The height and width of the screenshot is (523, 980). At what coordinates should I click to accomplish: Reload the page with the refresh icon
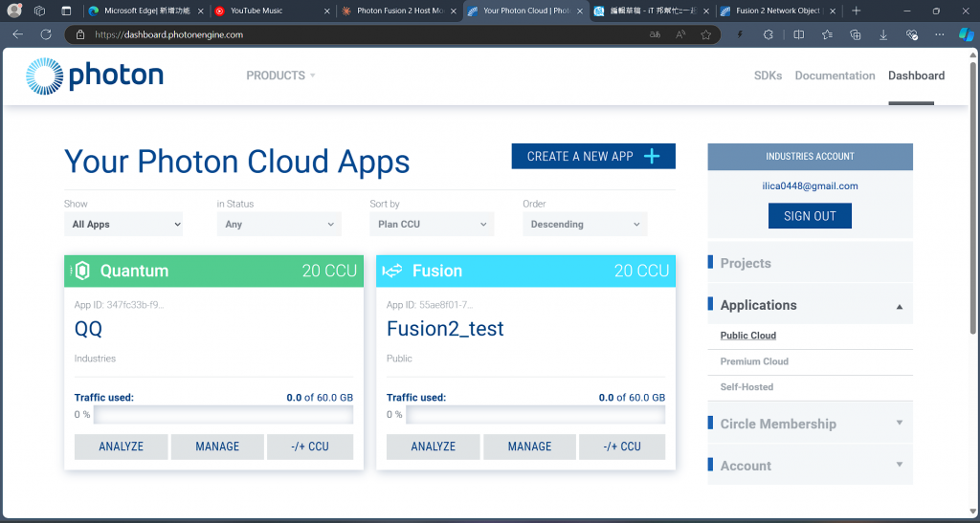click(46, 35)
